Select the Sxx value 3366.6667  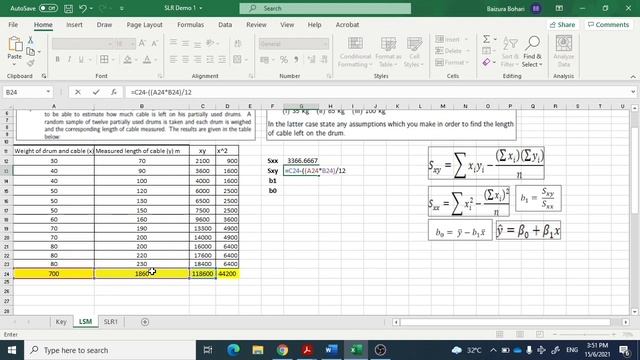302,161
